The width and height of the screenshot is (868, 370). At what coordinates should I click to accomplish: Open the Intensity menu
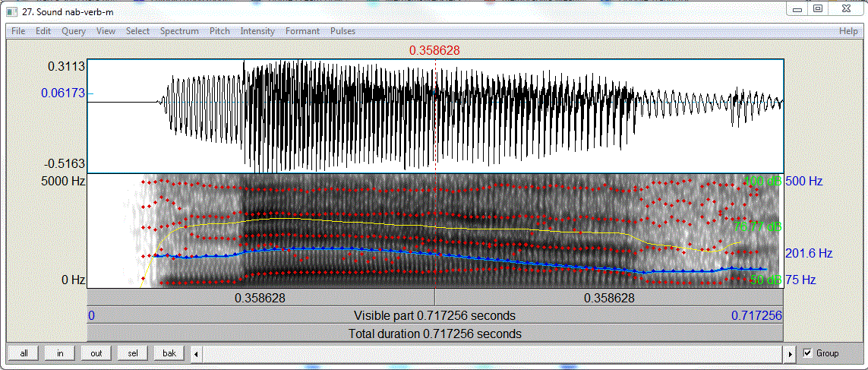point(257,31)
